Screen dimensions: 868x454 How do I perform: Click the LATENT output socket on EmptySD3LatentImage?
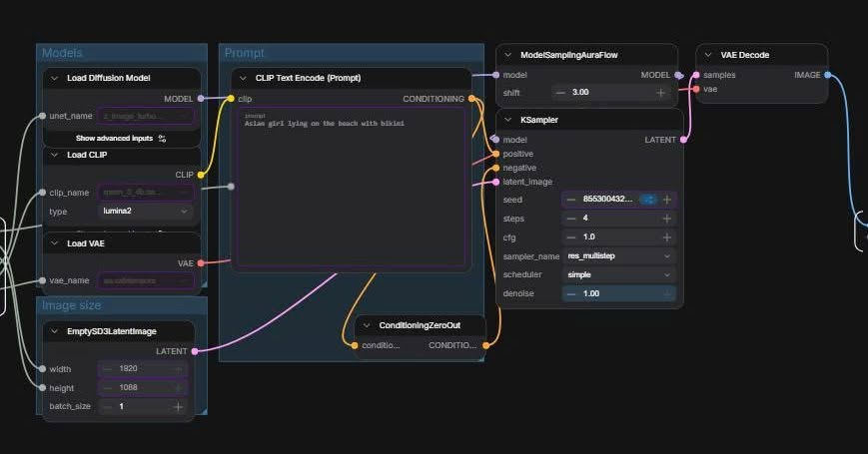(x=195, y=351)
